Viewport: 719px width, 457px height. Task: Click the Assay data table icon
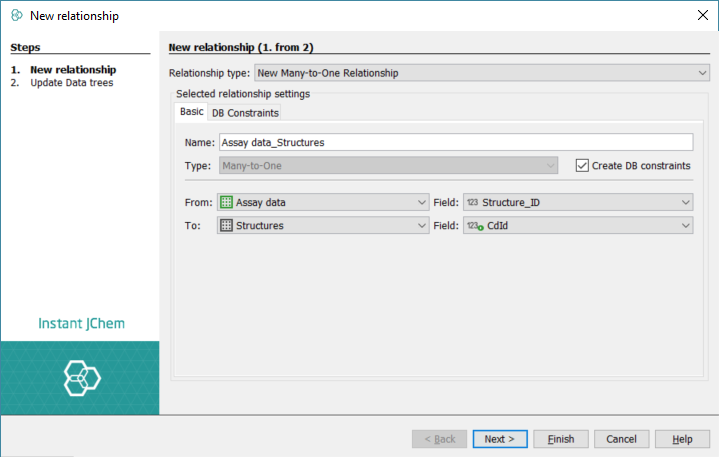coord(226,202)
